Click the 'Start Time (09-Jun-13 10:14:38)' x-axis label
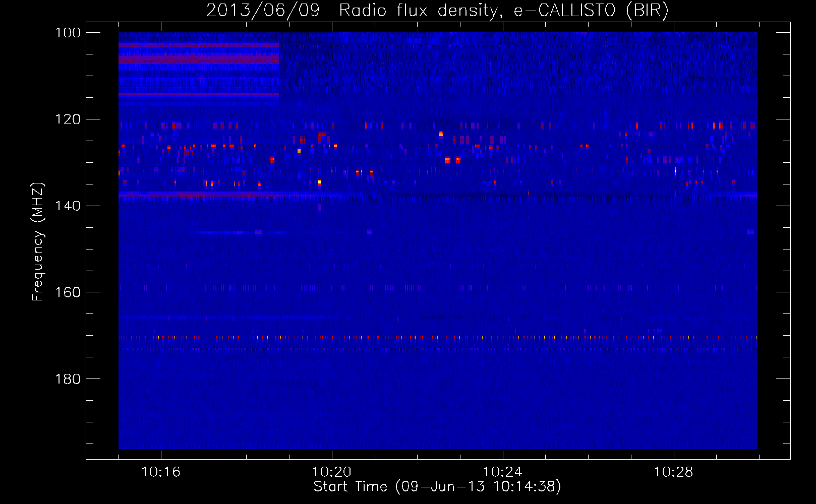The image size is (816, 504). coord(437,487)
